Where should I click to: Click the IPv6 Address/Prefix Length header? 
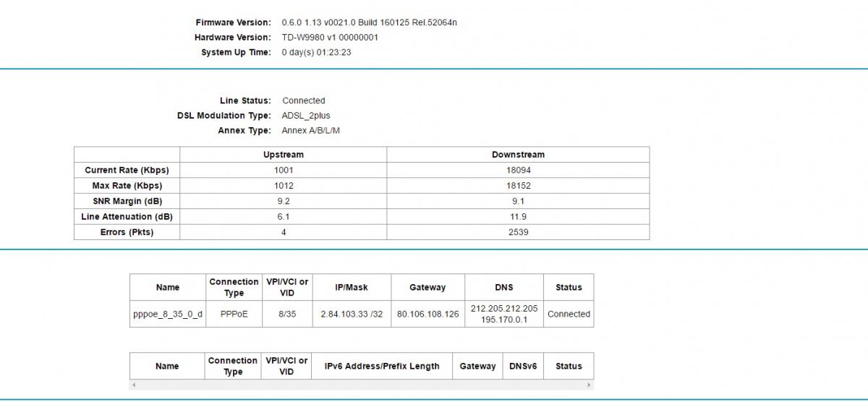(376, 367)
